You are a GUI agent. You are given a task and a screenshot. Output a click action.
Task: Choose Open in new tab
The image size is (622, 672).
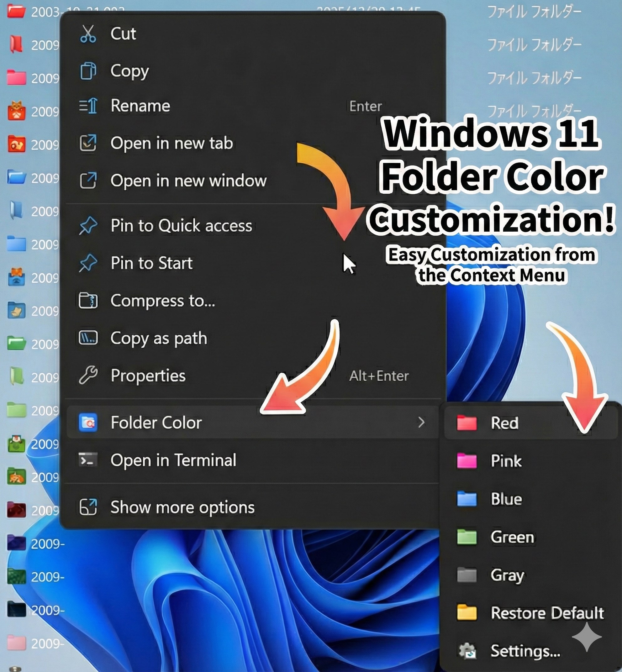pos(252,143)
